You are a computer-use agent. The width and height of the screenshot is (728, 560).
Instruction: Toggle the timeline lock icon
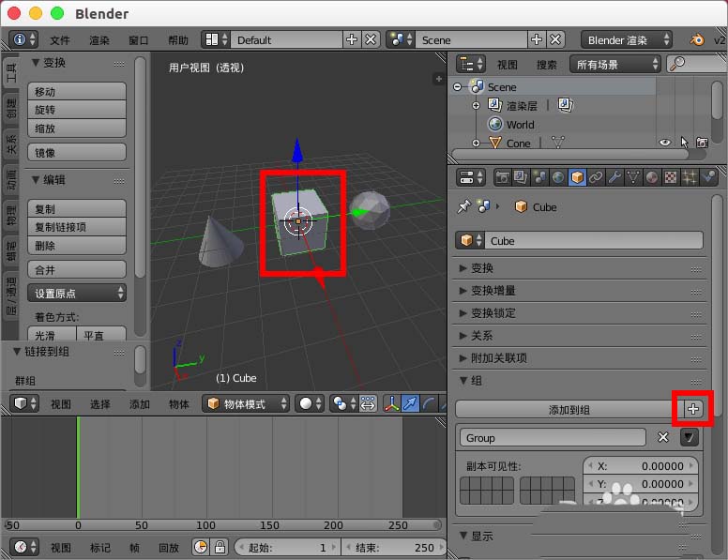220,548
